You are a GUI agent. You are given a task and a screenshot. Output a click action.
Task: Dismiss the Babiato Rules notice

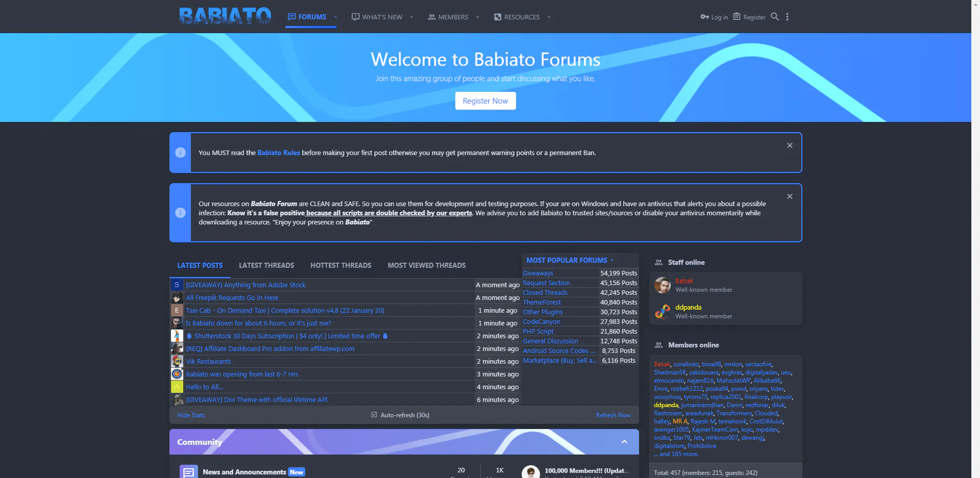point(790,145)
